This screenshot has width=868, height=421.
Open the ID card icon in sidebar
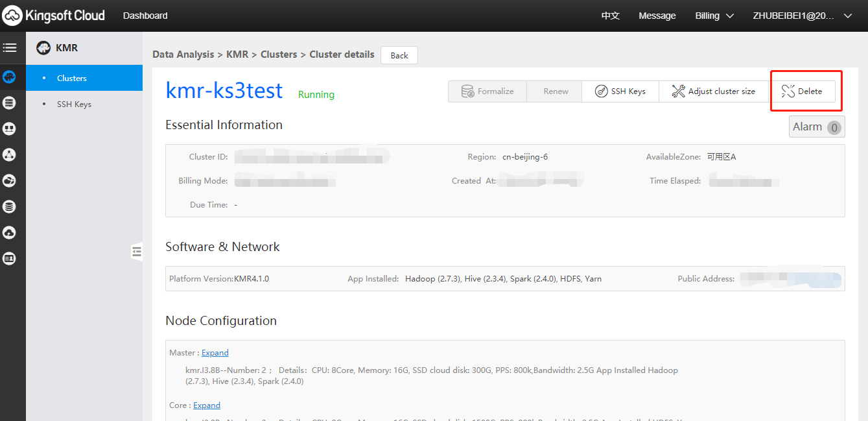(9, 259)
